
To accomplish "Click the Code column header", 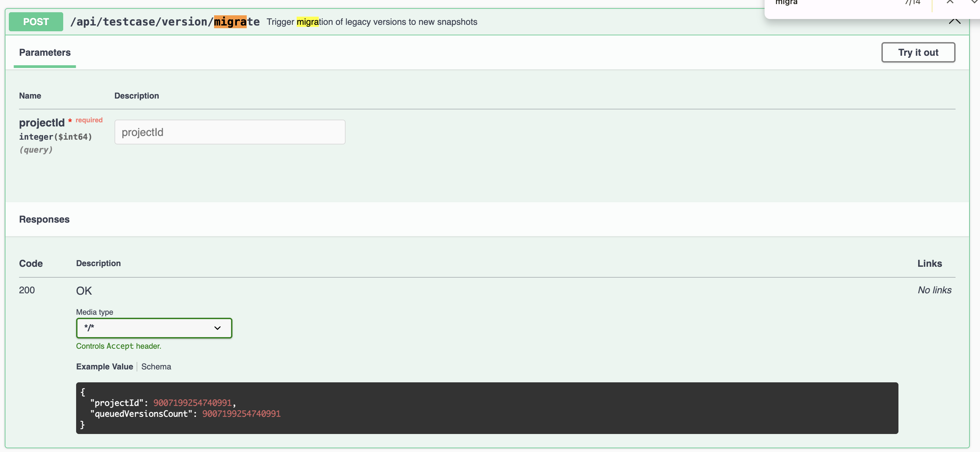I will [31, 263].
